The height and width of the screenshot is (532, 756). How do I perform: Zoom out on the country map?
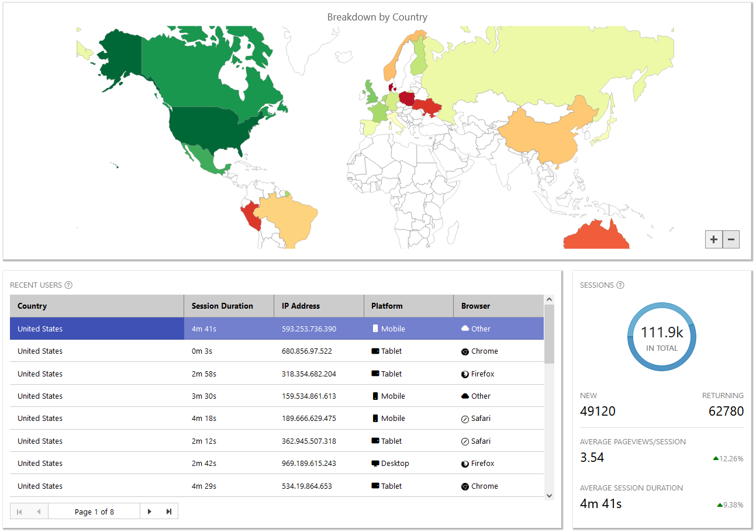click(731, 240)
